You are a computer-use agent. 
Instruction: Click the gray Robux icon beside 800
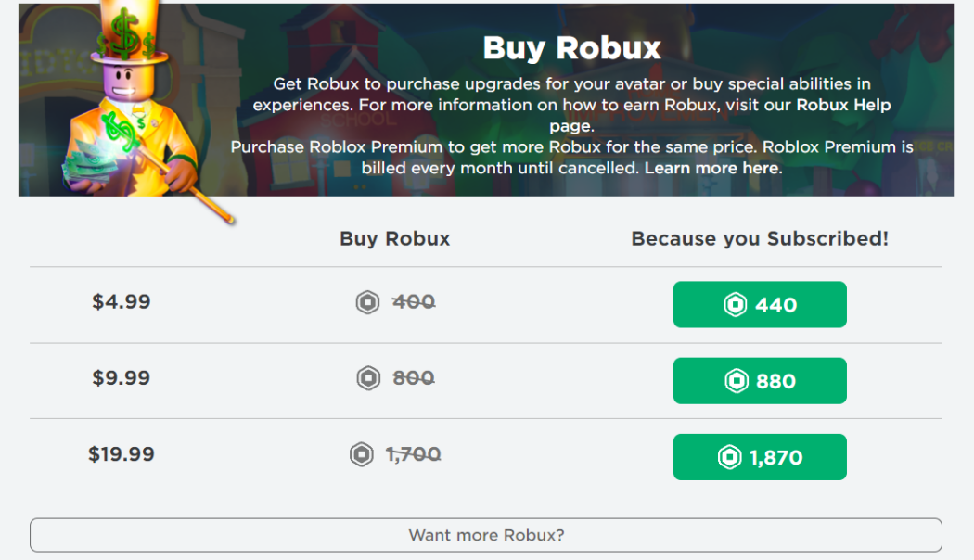click(x=368, y=378)
